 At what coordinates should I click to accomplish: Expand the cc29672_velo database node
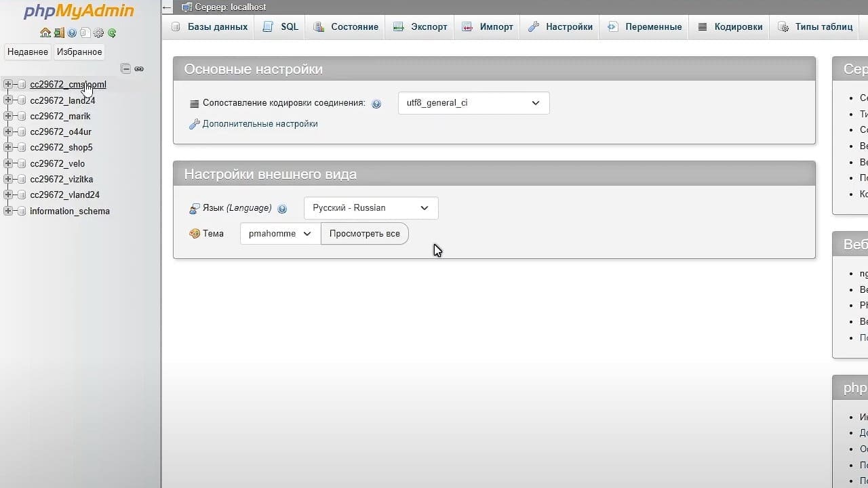pyautogui.click(x=8, y=163)
